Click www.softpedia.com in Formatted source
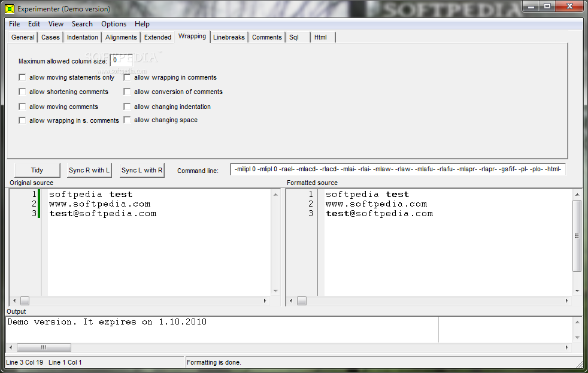The image size is (588, 373). (x=376, y=204)
